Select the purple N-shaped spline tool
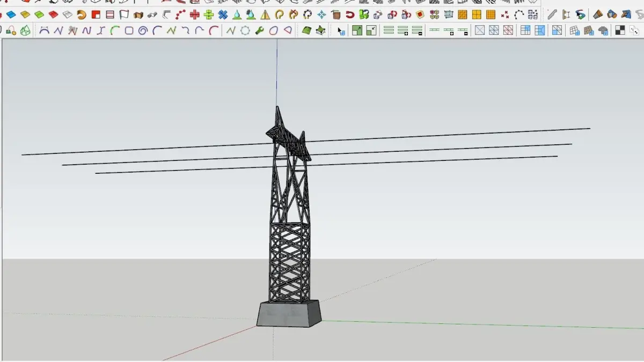Image resolution: width=644 pixels, height=362 pixels. point(87,31)
